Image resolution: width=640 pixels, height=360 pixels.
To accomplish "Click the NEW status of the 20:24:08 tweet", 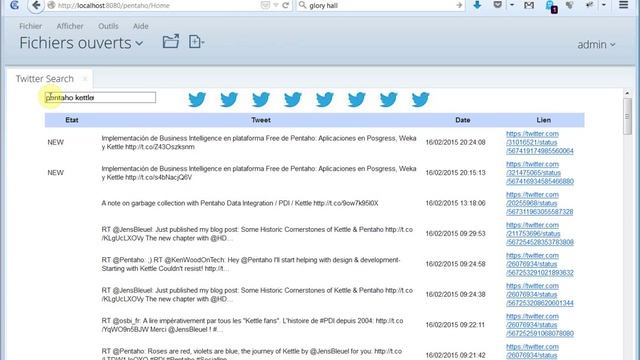I will point(56,142).
